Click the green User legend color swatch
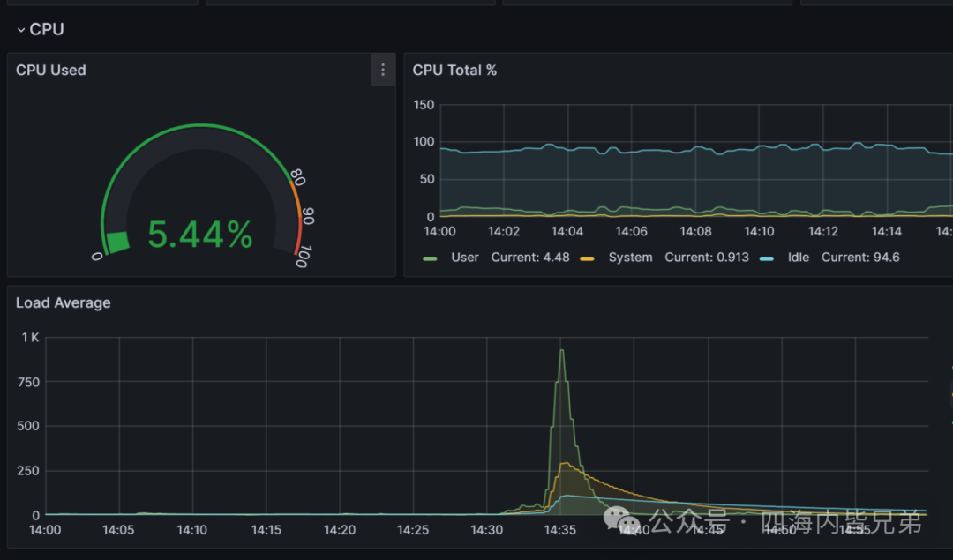953x560 pixels. point(430,258)
